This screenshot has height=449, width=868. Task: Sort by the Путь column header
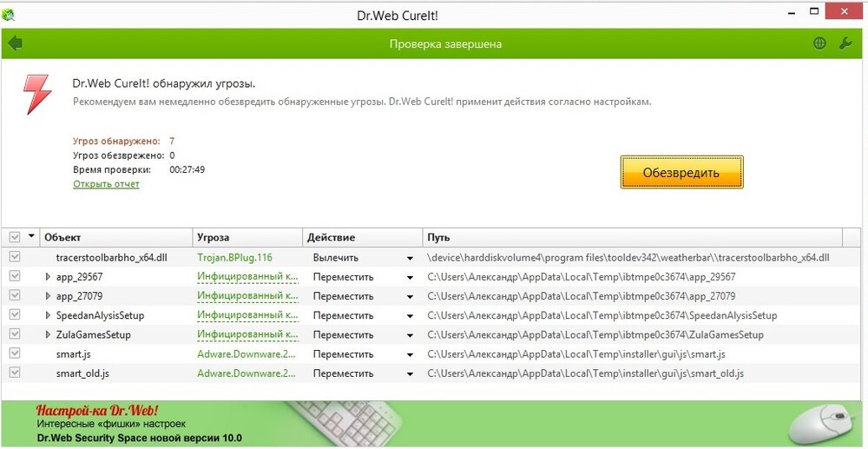pyautogui.click(x=633, y=237)
